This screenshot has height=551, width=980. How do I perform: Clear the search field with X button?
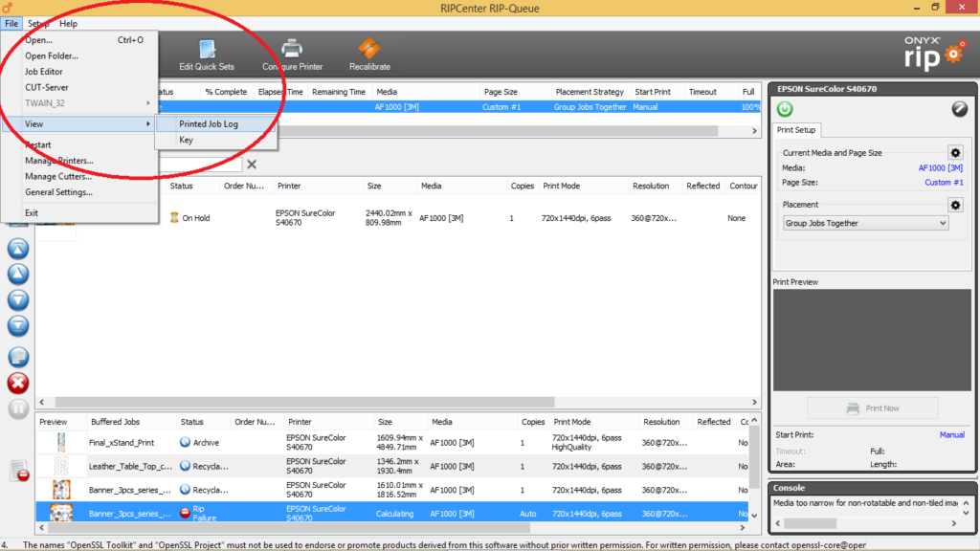click(x=252, y=165)
